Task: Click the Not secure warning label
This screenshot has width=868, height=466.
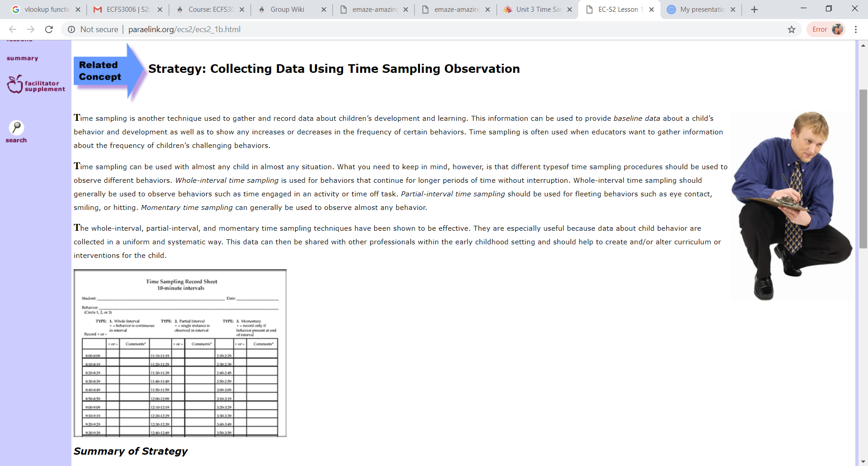Action: click(99, 29)
